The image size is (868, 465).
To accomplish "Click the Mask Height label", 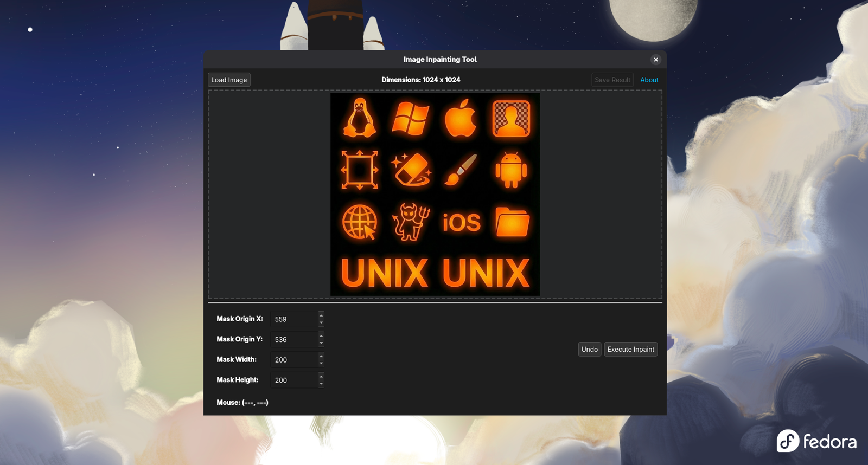I will 238,380.
